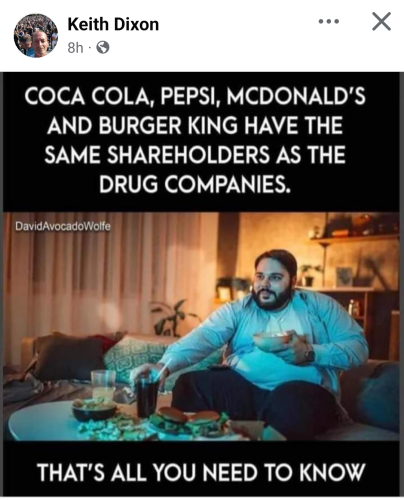
Task: Close the post with the X button
Action: [x=381, y=22]
